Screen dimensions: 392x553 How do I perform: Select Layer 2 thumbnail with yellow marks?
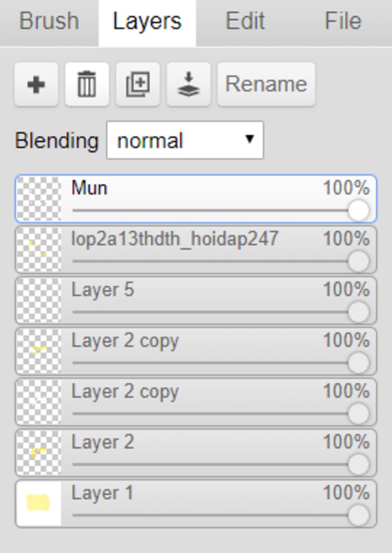point(39,453)
